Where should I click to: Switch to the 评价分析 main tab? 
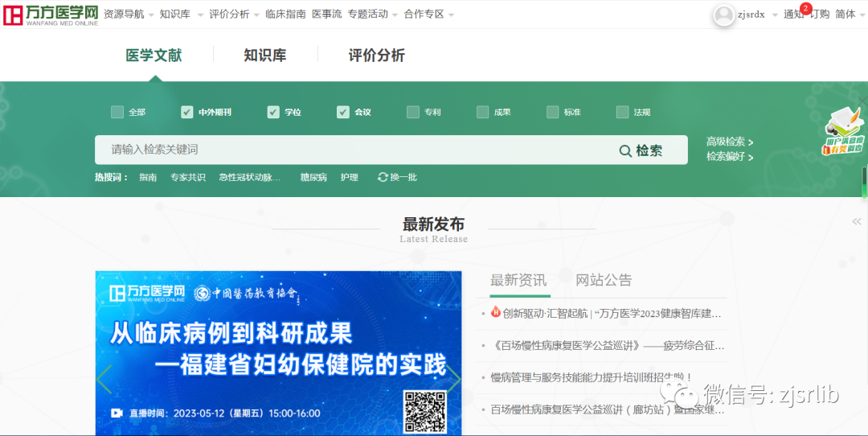click(x=376, y=56)
